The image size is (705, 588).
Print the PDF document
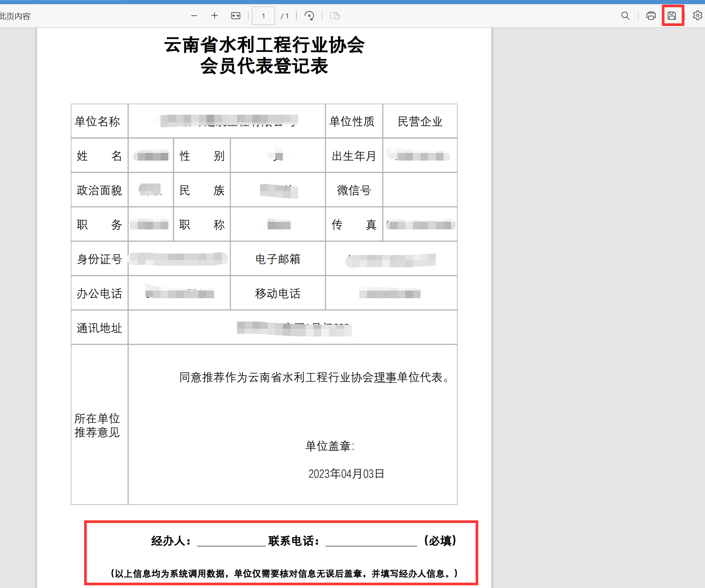tap(651, 16)
